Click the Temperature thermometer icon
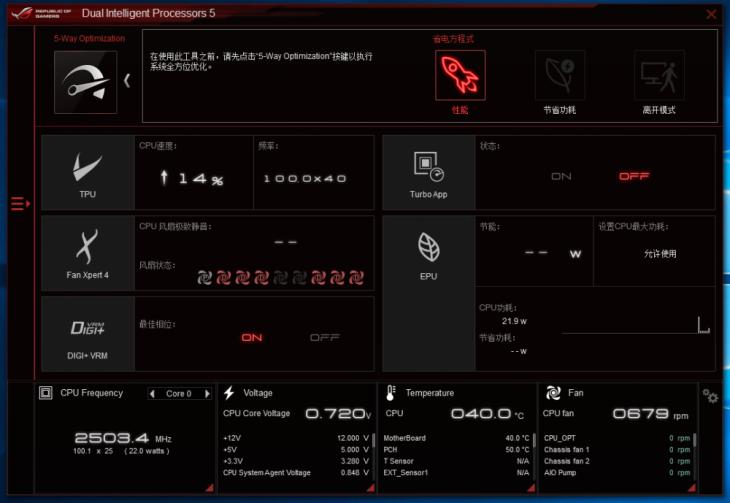The width and height of the screenshot is (730, 503). click(391, 393)
